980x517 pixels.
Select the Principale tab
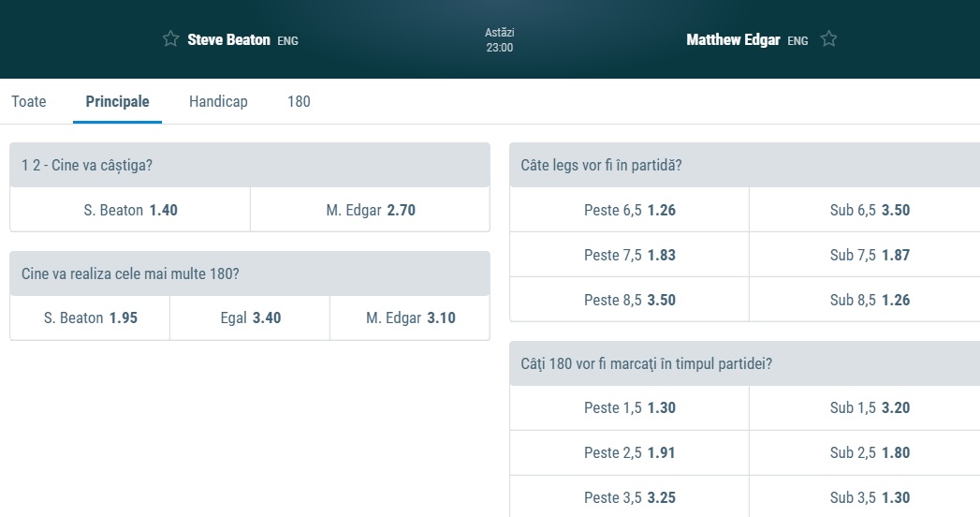click(x=117, y=101)
